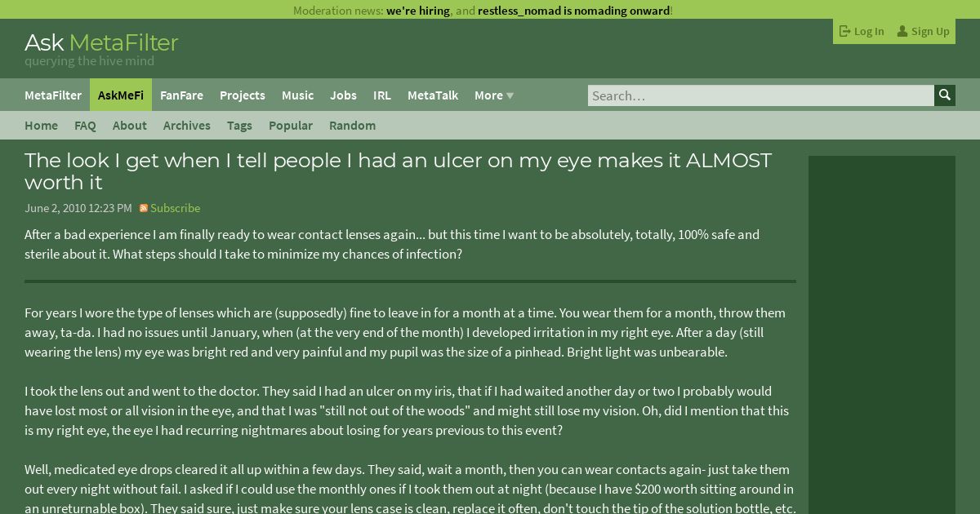Click the tagline "querying the hive mind"
The image size is (980, 514).
point(89,61)
